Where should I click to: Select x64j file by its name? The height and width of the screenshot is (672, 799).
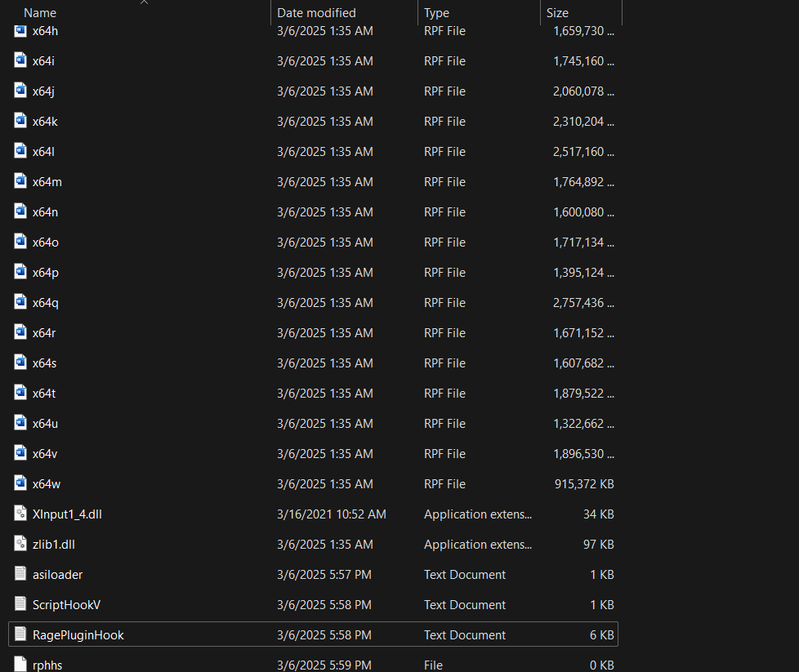(43, 91)
